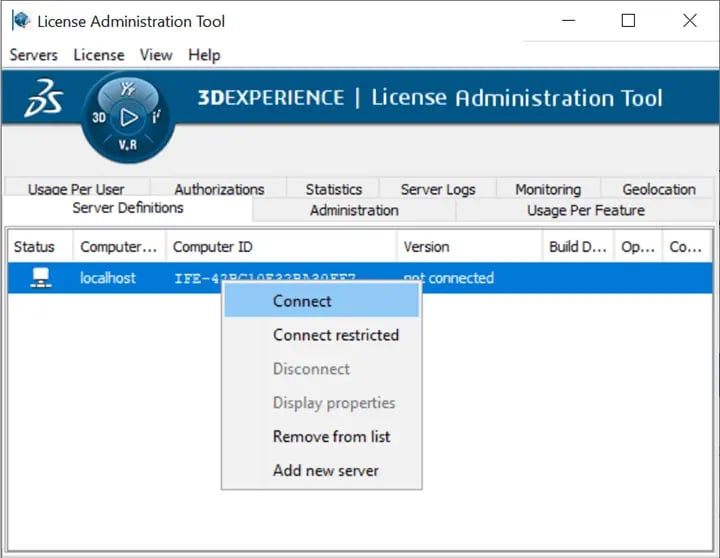Select Add new server in the context menu
720x558 pixels.
point(321,470)
